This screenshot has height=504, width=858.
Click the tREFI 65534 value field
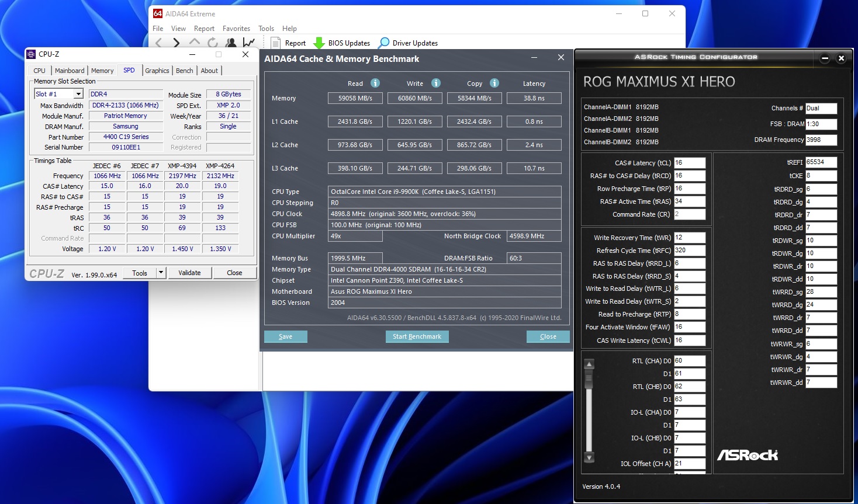(821, 162)
